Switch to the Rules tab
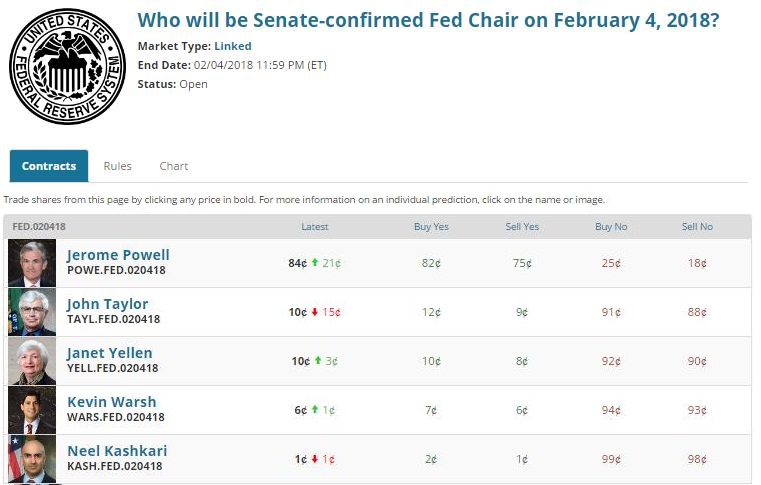Viewport: 761px width, 485px height. click(118, 166)
